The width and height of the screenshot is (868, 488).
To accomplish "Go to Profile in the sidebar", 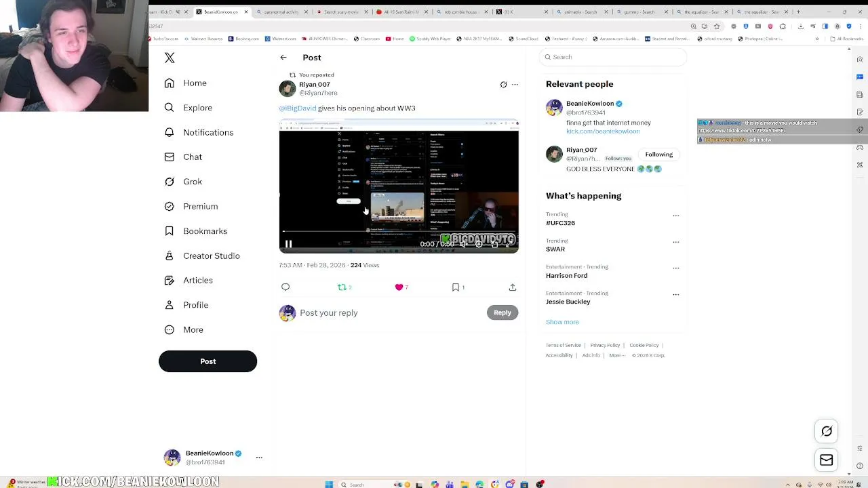I will pyautogui.click(x=186, y=305).
